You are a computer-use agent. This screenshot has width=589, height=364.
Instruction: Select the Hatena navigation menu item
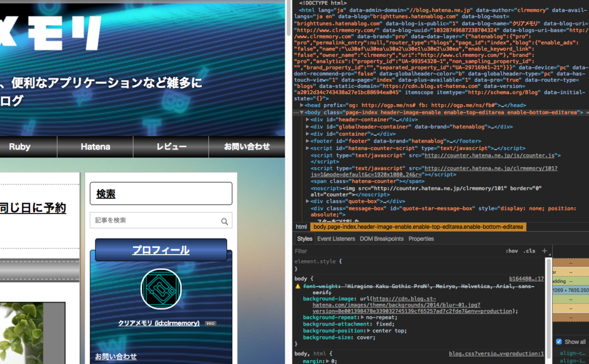(x=95, y=147)
